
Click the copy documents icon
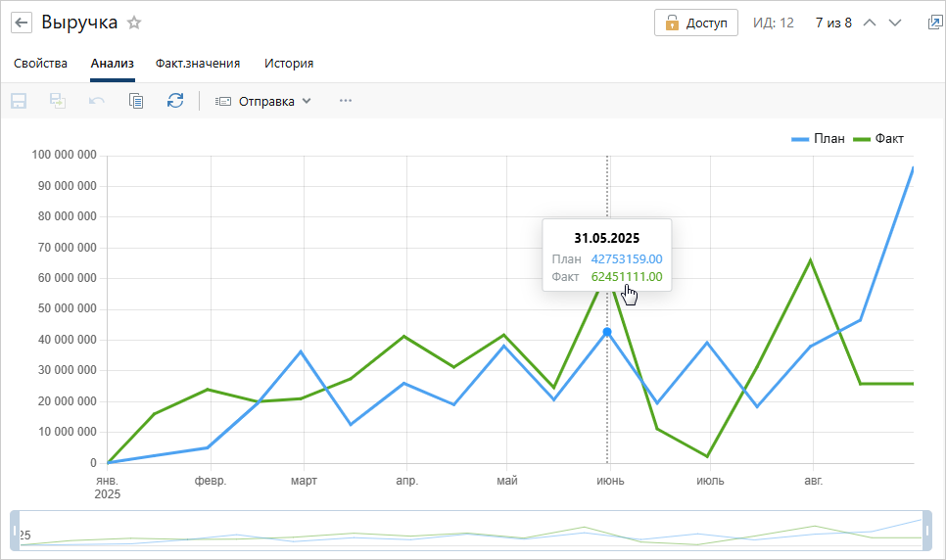[x=136, y=101]
